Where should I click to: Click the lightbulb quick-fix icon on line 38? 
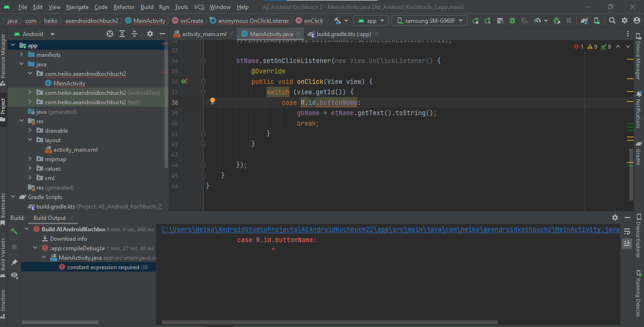pos(213,101)
